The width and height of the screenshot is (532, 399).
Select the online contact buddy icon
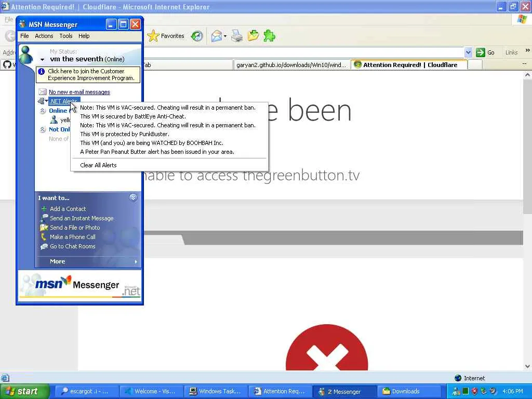(x=54, y=119)
